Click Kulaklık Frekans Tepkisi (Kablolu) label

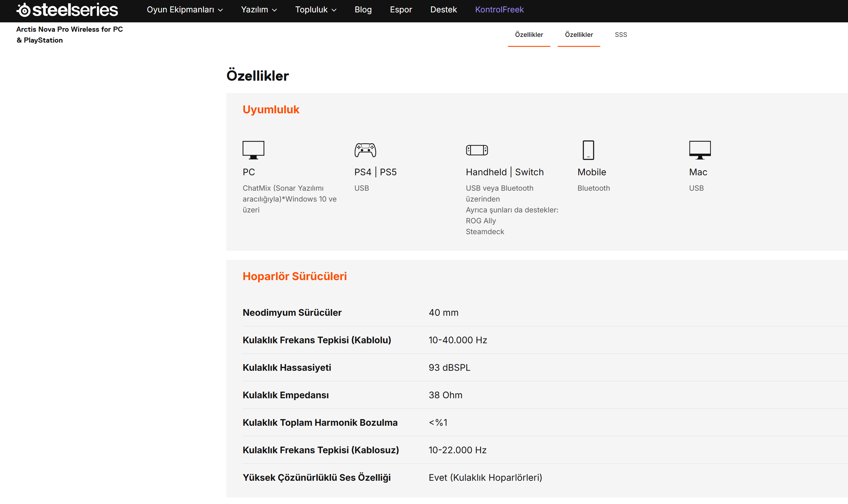(x=317, y=340)
